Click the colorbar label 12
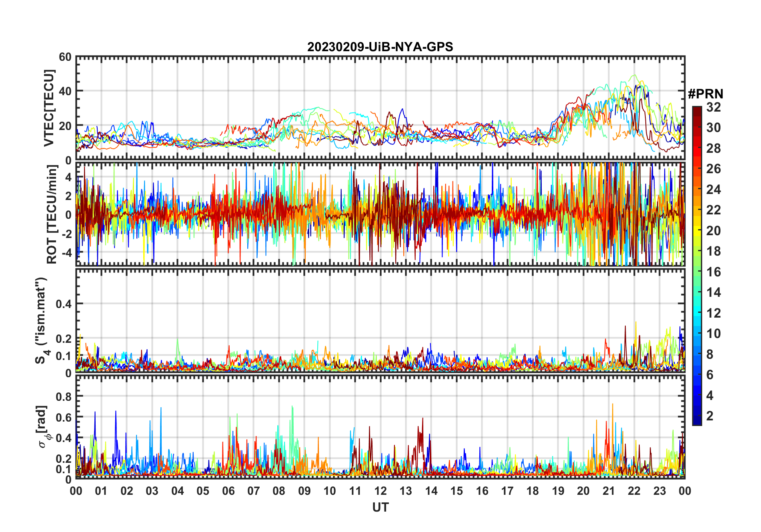761x532 pixels. (x=713, y=313)
